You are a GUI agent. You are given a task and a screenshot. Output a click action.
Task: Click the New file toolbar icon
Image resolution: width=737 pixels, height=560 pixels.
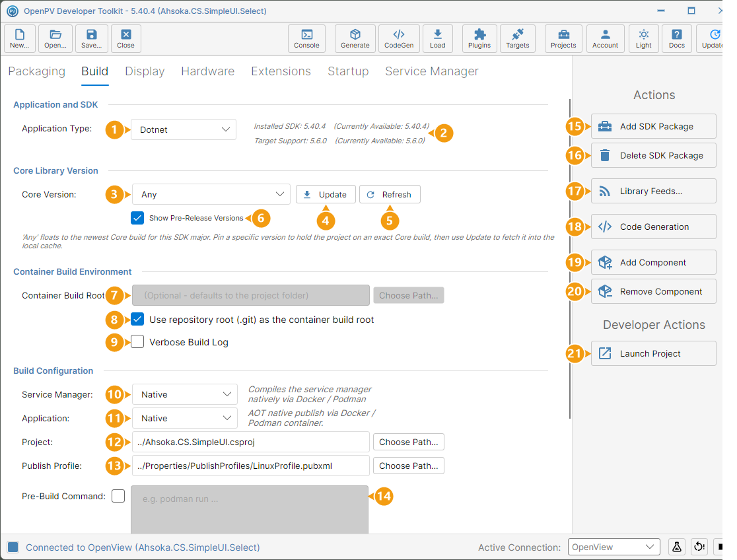tap(19, 38)
